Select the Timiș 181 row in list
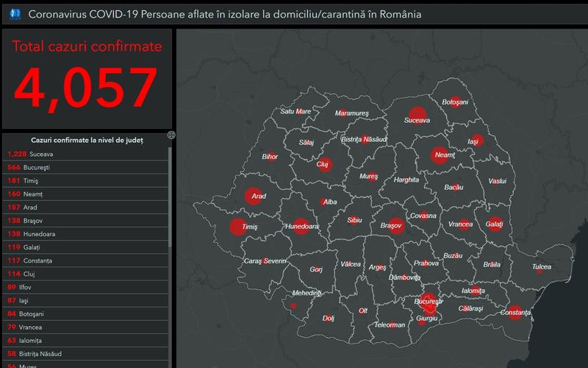The image size is (588, 368). click(x=85, y=180)
